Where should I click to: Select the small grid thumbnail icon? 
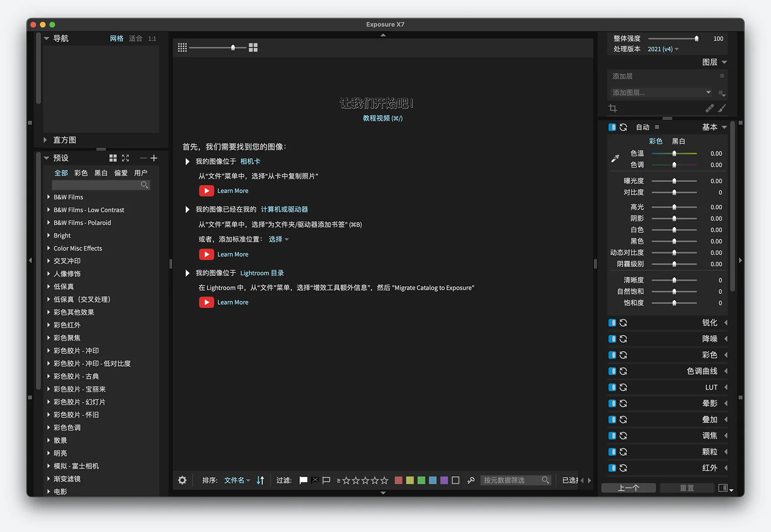point(182,48)
